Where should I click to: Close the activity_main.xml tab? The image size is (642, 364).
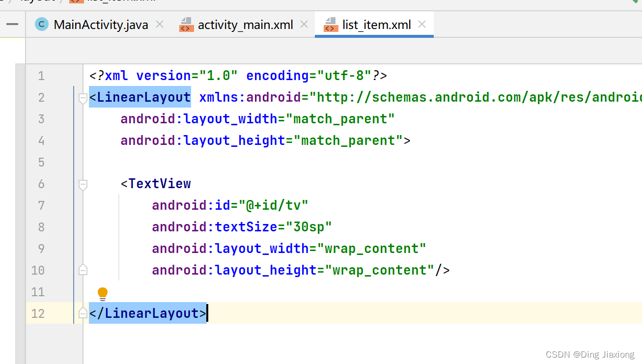304,24
